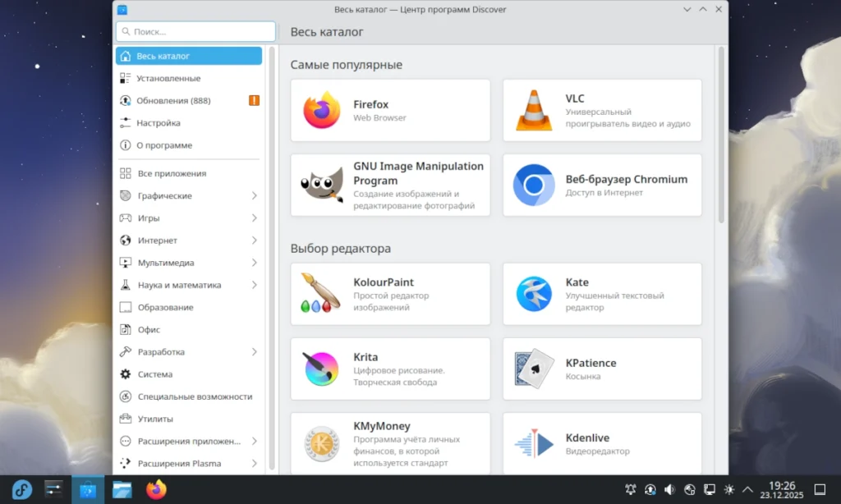Select Весь каталог sidebar item

tap(189, 56)
